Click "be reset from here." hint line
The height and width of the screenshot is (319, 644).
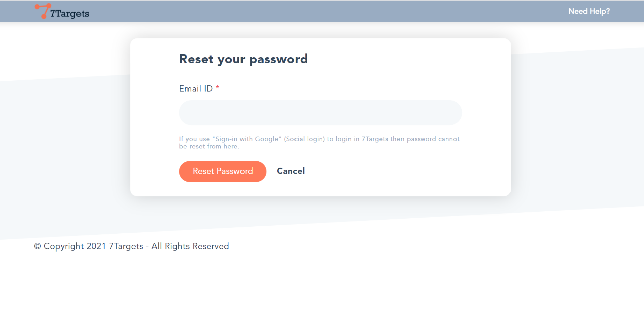pyautogui.click(x=209, y=146)
